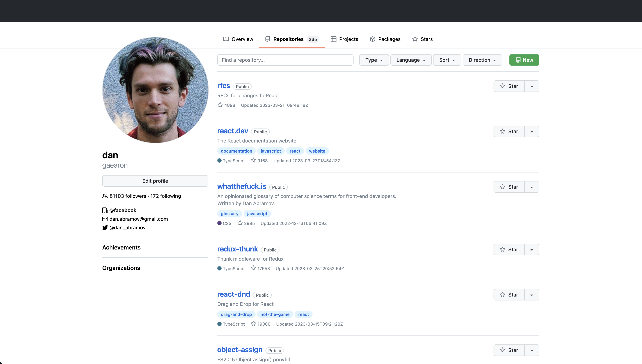Screen dimensions: 642x364
Task: Click the not-the-game topic tag
Action: 275,314
